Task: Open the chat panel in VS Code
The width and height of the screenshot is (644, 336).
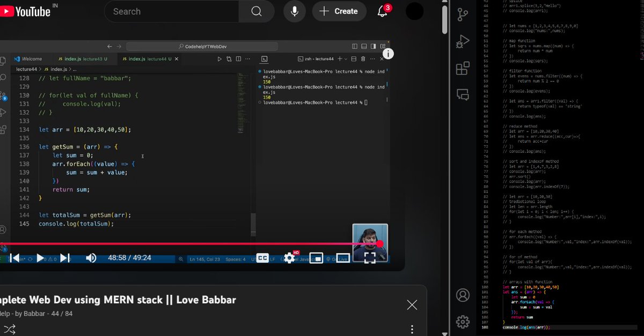Action: (x=462, y=95)
